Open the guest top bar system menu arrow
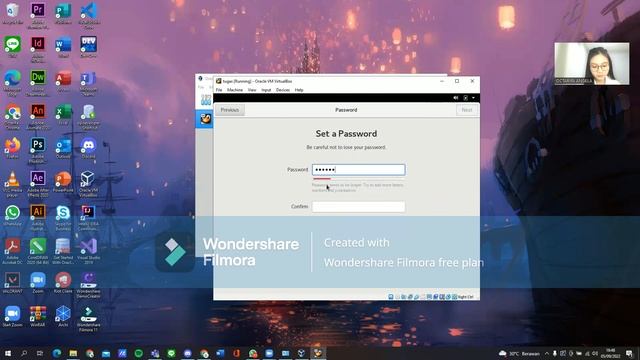This screenshot has height=360, width=640. coord(473,98)
